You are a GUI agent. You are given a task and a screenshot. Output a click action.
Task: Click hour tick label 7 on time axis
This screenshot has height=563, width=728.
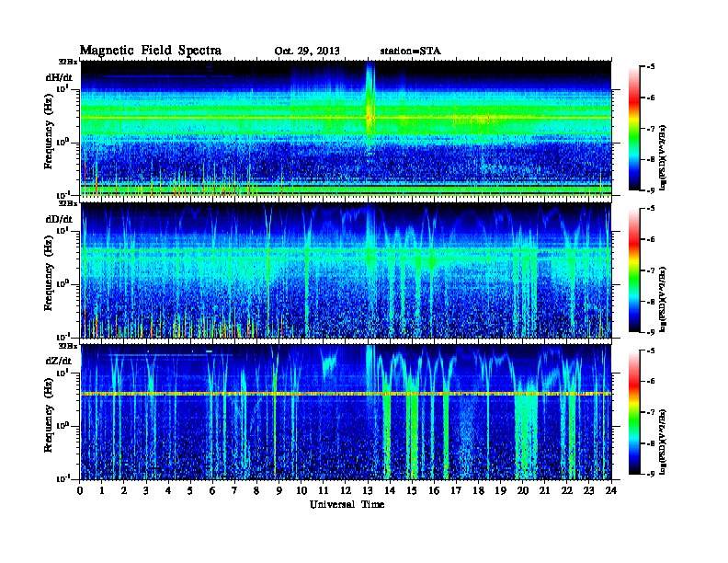[x=234, y=490]
